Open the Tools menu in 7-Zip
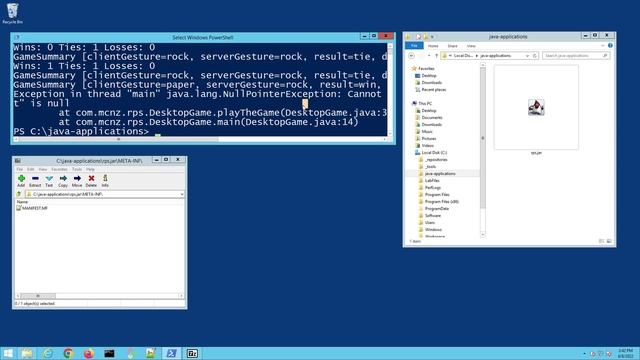 [x=77, y=169]
